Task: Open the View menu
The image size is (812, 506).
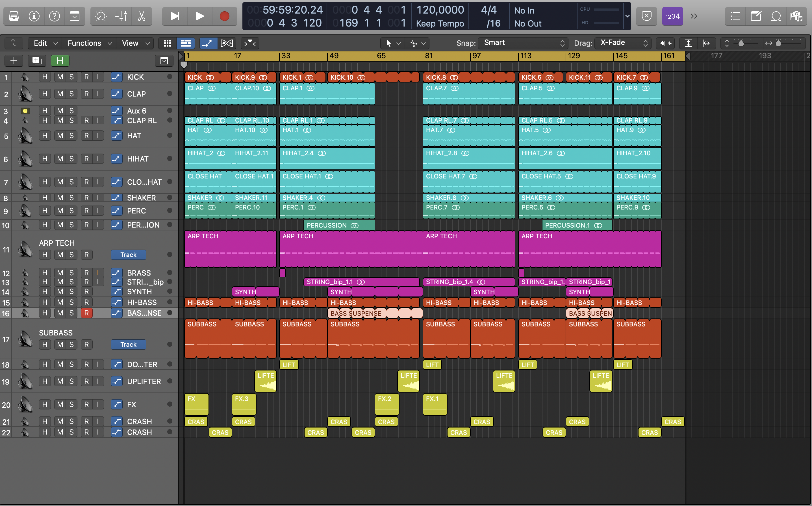Action: (135, 43)
